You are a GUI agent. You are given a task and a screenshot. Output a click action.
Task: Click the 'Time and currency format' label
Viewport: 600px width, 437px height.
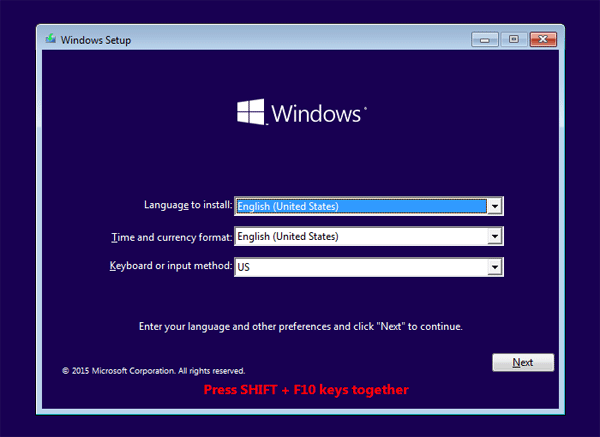coord(171,237)
